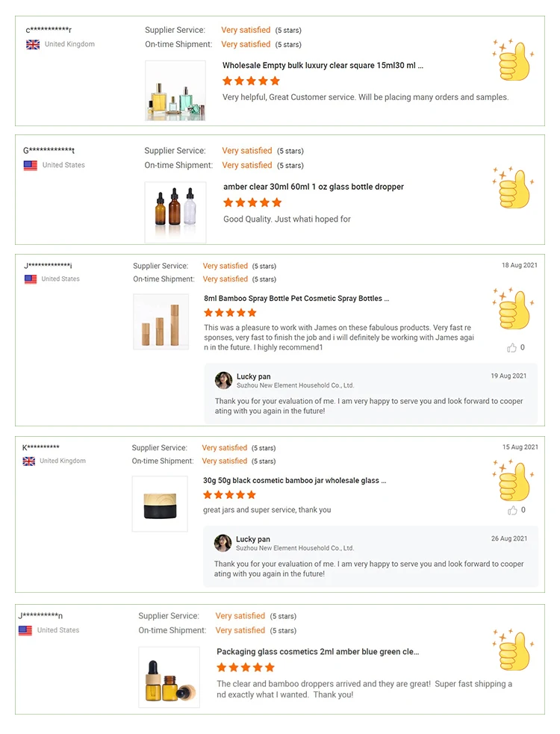Open perfume bottle product thumbnail
The height and width of the screenshot is (734, 560).
pos(175,91)
